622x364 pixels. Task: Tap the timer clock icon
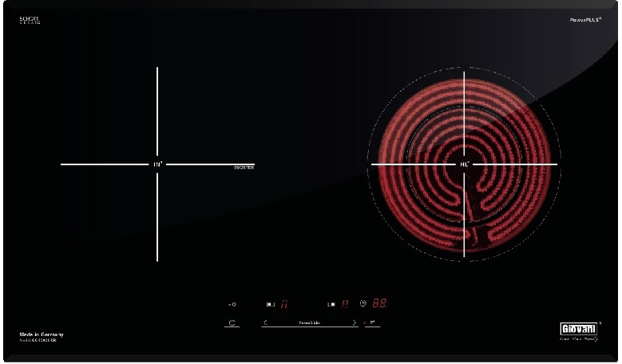coord(363,304)
